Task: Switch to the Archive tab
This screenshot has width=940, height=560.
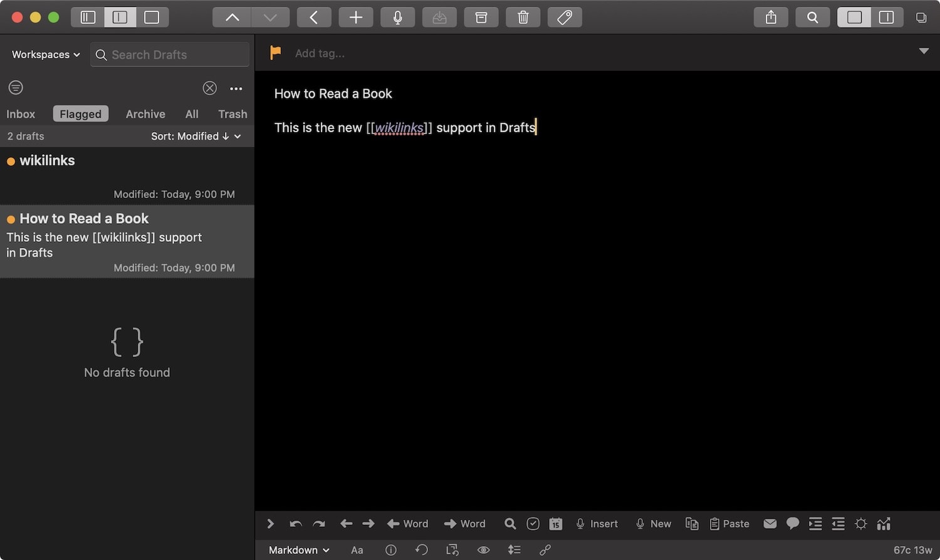Action: pos(145,114)
